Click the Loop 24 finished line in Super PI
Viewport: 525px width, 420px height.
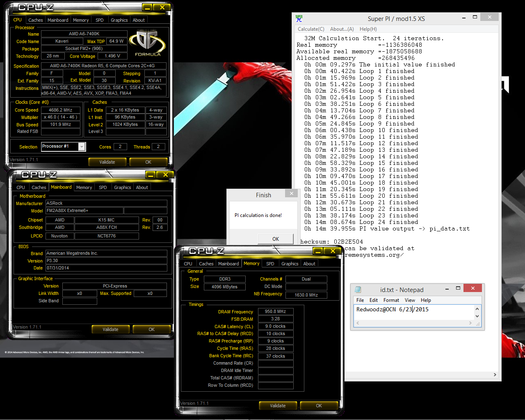click(x=361, y=222)
